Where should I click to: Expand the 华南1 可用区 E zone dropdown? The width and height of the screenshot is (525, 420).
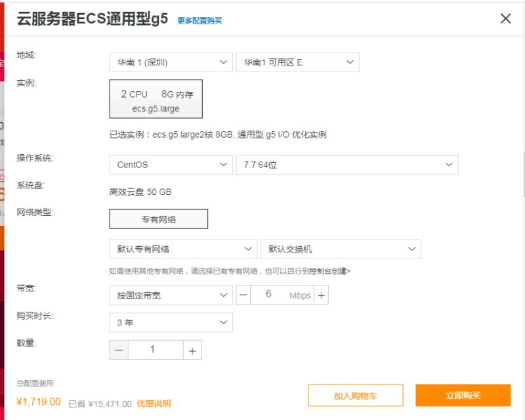click(297, 63)
